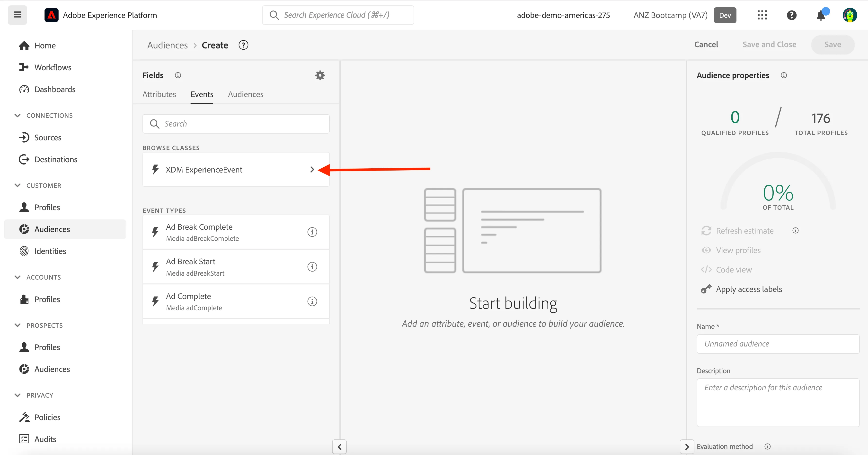The height and width of the screenshot is (455, 868).
Task: Click the help icon beside Create breadcrumb
Action: point(243,45)
